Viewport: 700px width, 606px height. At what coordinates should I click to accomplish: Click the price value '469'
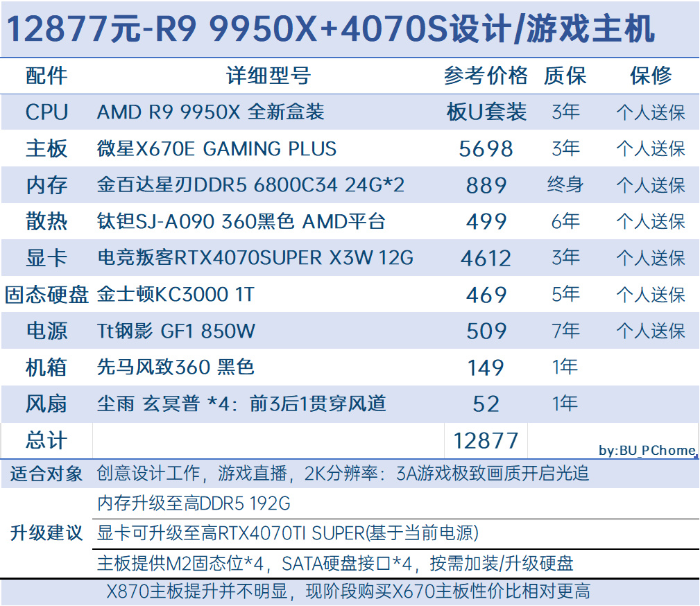[486, 295]
